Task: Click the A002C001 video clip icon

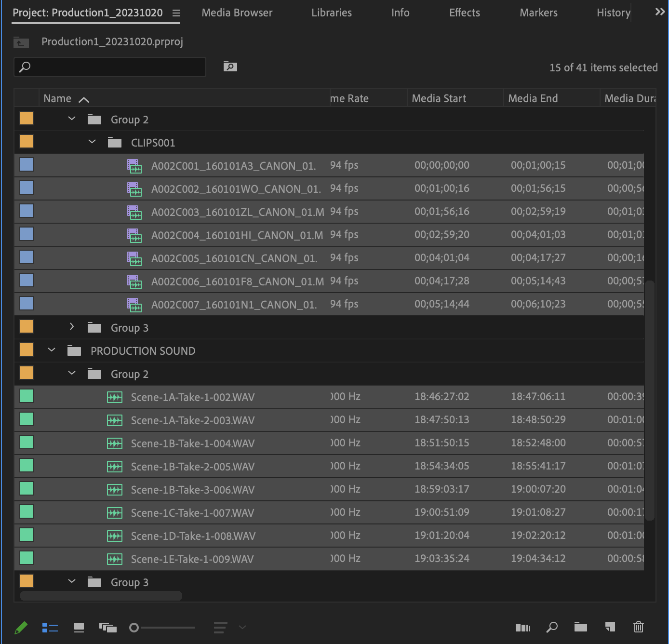Action: pyautogui.click(x=134, y=166)
